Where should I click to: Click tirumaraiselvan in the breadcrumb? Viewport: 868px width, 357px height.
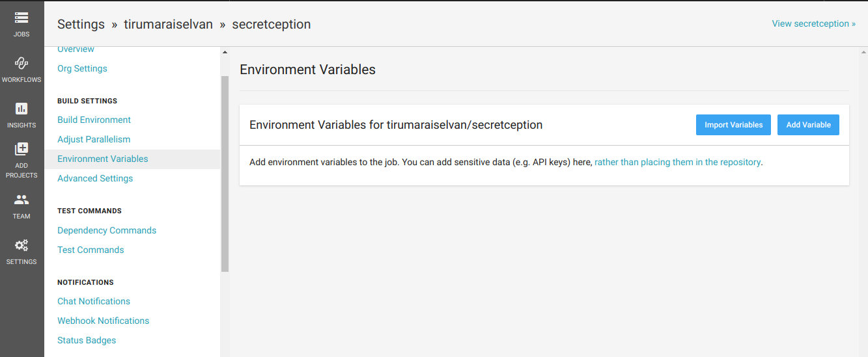pyautogui.click(x=168, y=24)
